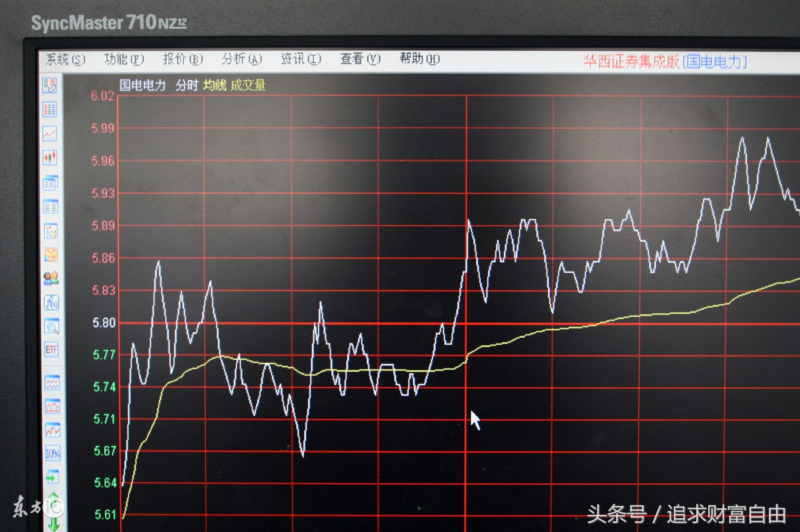Click the 5.96 price axis label
Screen dimensions: 800x532
coord(104,161)
